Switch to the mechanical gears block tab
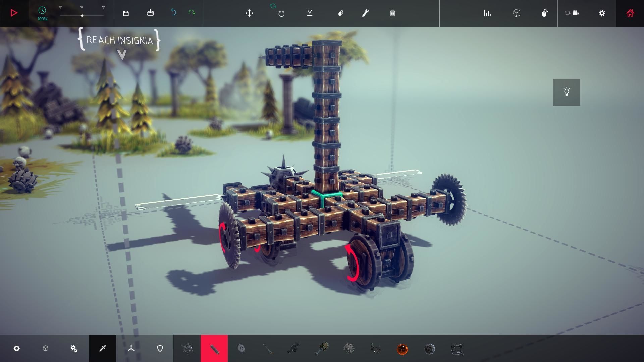This screenshot has height=362, width=644. [74, 349]
